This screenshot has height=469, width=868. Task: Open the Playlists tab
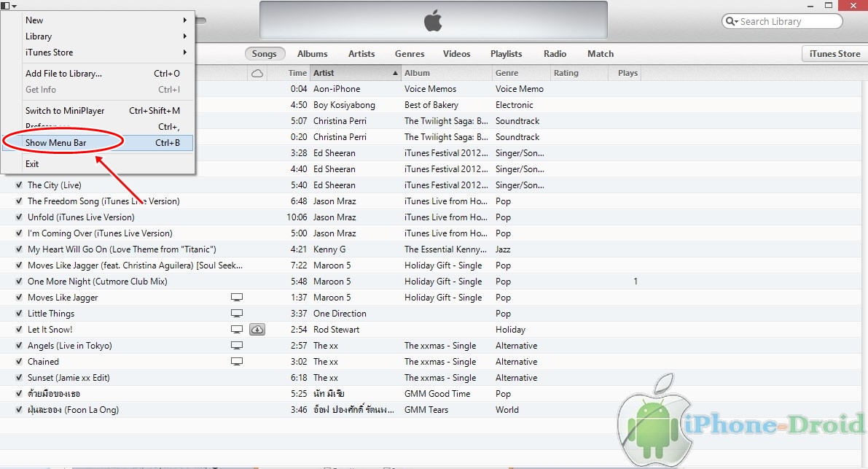coord(506,54)
